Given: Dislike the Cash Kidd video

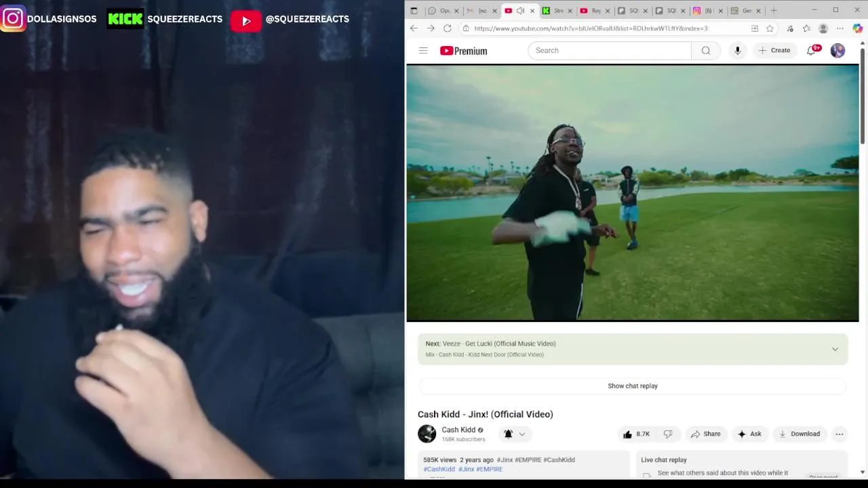Looking at the screenshot, I should (x=668, y=434).
